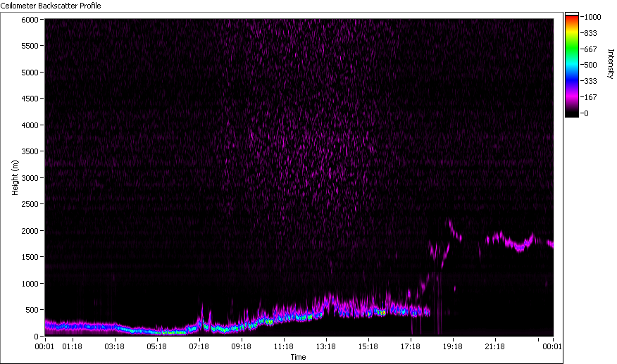The width and height of the screenshot is (617, 364).
Task: Select the 0 height axis tick
Action: pyautogui.click(x=36, y=337)
